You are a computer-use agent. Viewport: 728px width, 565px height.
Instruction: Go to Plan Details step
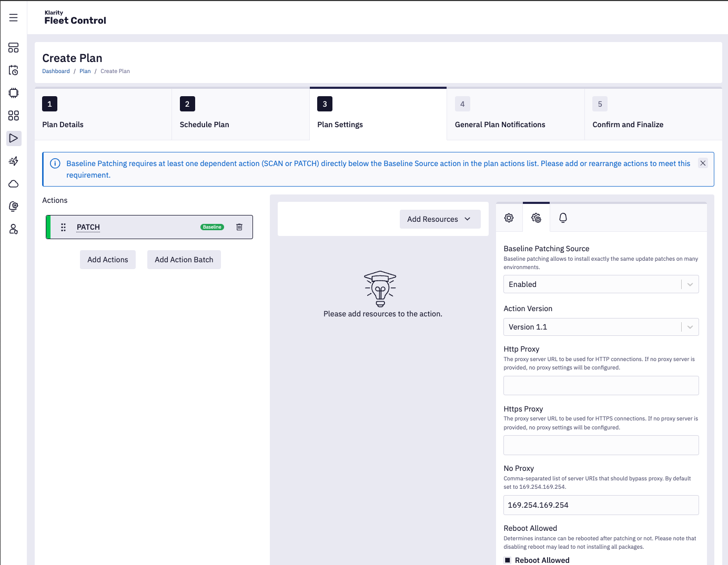(103, 114)
